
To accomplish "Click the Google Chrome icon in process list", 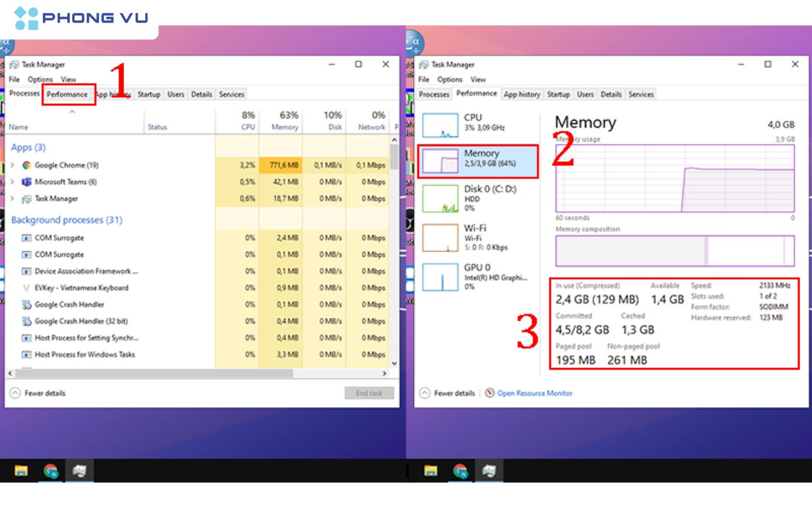I will 26,165.
